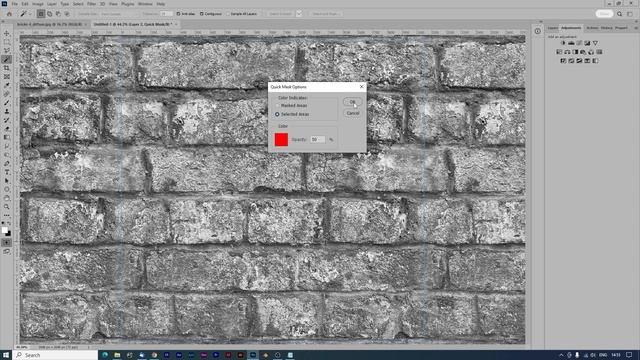Add a Photo Filter adjustment
The width and height of the screenshot is (640, 360).
pyautogui.click(x=583, y=52)
